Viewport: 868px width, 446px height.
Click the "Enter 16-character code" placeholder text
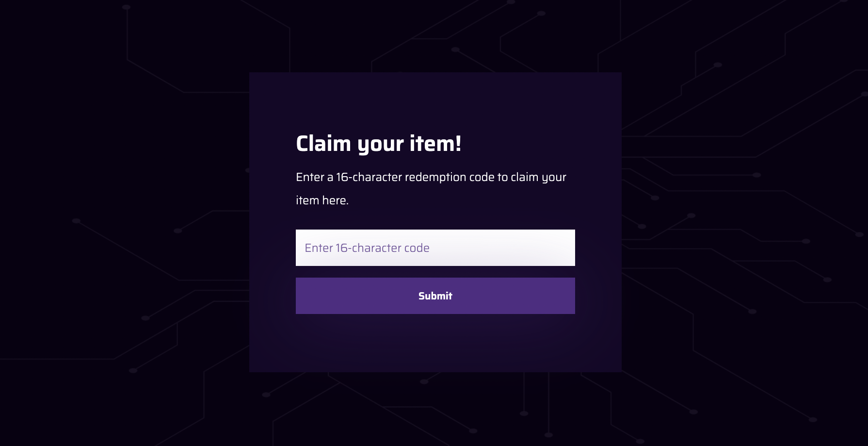(367, 248)
